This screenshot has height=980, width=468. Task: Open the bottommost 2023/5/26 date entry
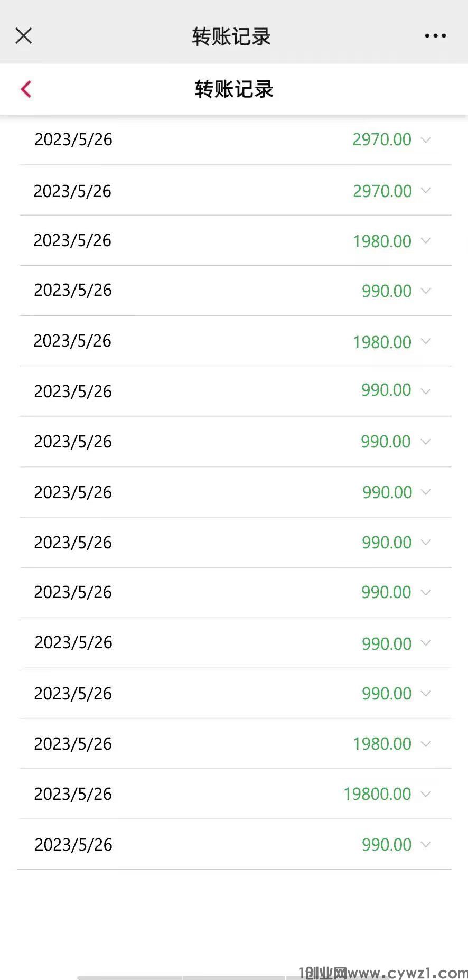[73, 845]
